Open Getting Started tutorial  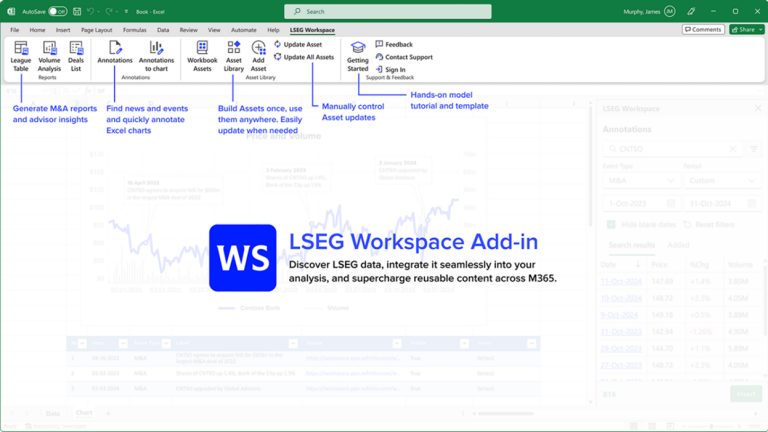click(358, 56)
